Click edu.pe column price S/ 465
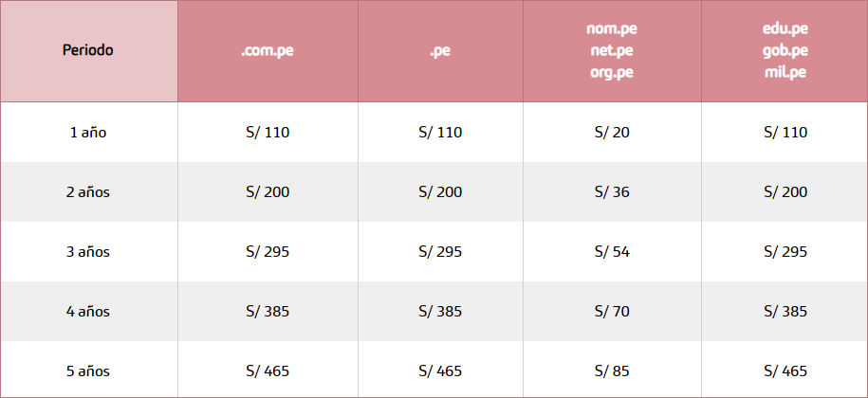 (785, 371)
